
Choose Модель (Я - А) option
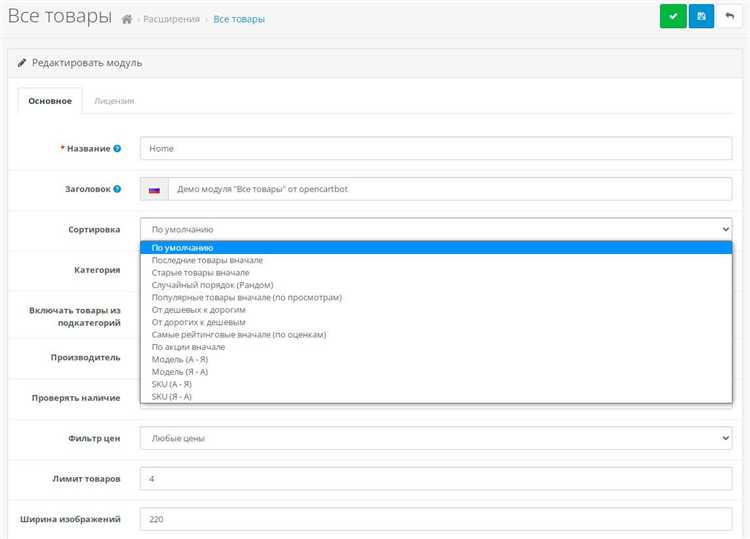tap(436, 372)
